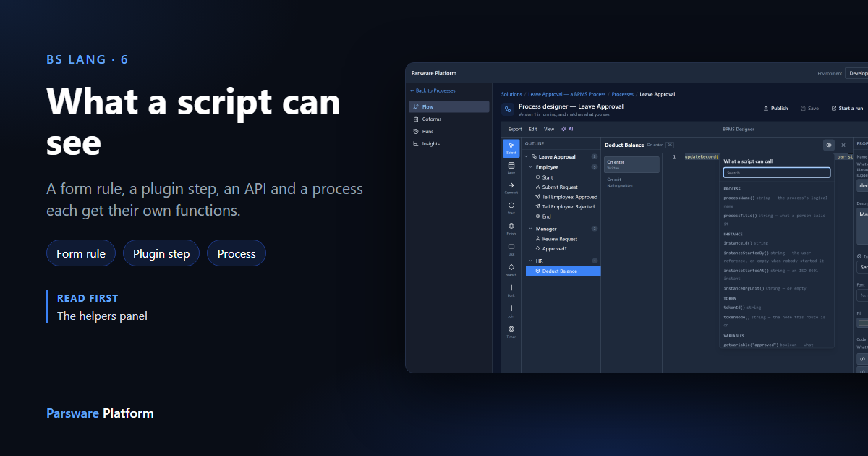Viewport: 868px width, 456px height.
Task: Open the AI sparkle menu
Action: point(567,129)
